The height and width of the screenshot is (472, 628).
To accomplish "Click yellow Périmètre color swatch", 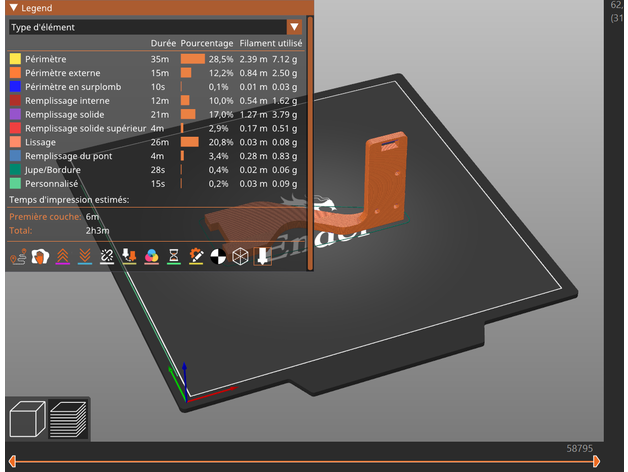I will [15, 59].
